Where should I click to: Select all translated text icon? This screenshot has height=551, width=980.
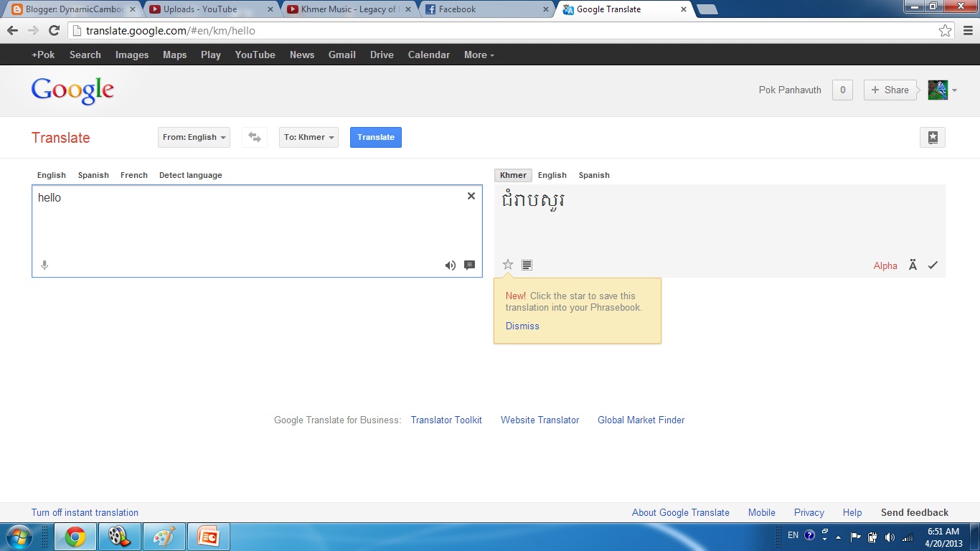tap(527, 265)
